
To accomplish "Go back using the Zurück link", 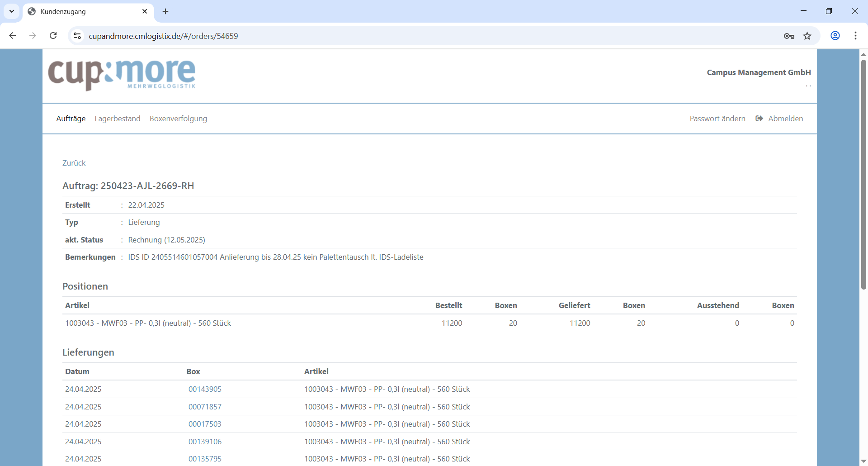I will coord(74,163).
